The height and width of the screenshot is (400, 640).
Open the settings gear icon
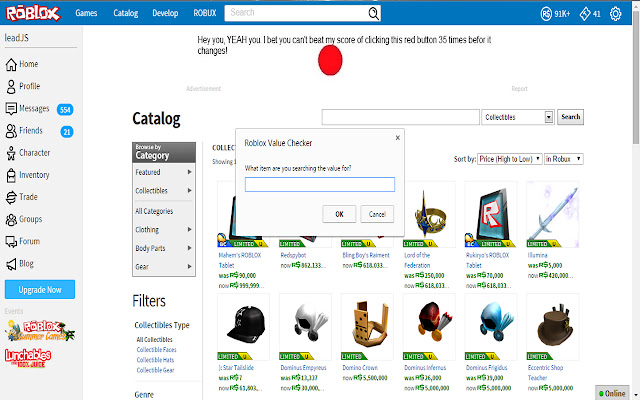[x=616, y=14]
